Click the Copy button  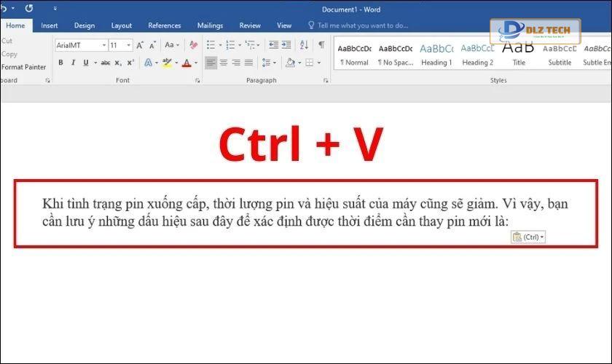[9, 54]
